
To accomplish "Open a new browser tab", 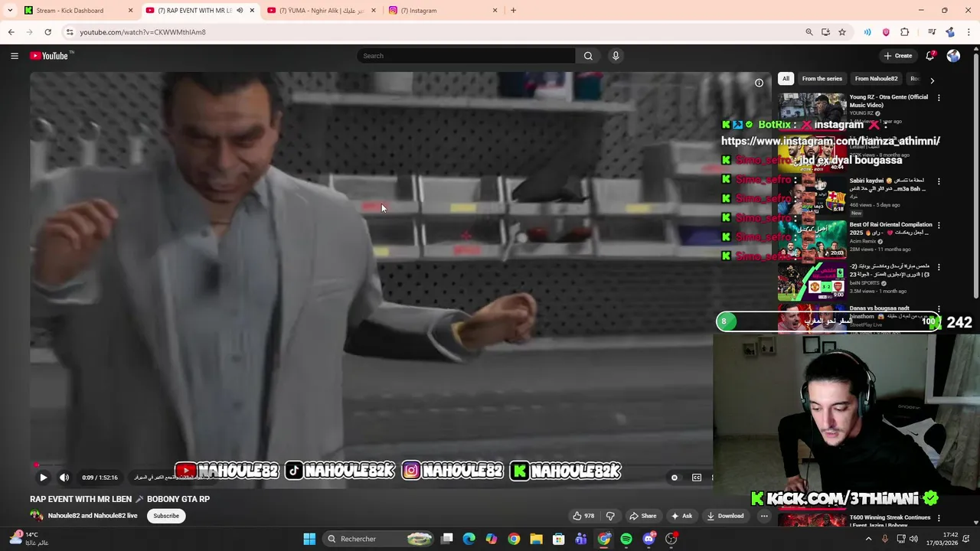I will [x=513, y=11].
